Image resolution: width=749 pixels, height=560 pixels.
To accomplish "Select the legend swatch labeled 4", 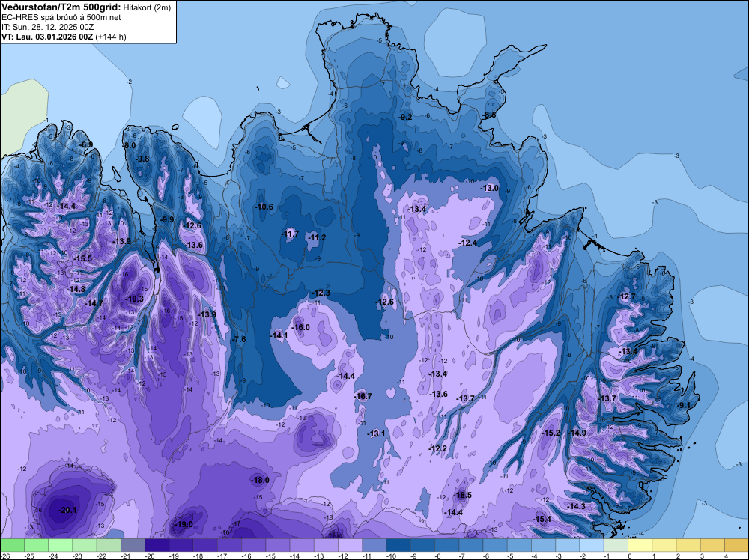I will 736,545.
